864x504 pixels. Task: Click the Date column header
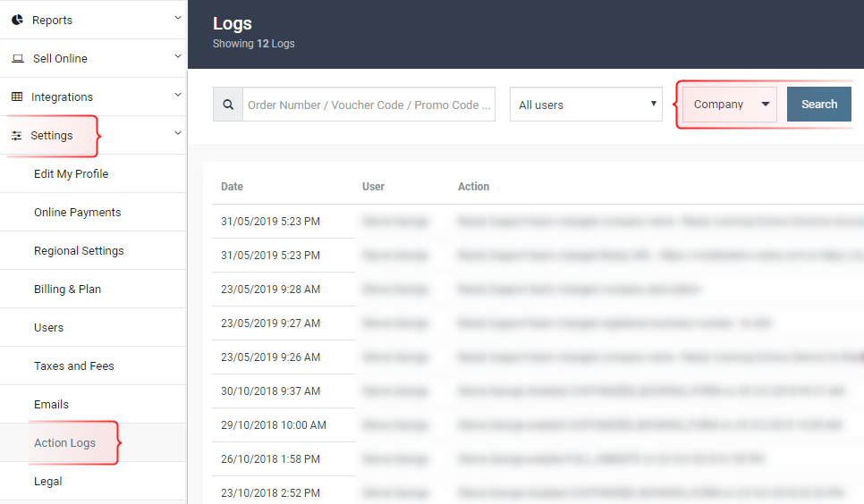[x=232, y=187]
